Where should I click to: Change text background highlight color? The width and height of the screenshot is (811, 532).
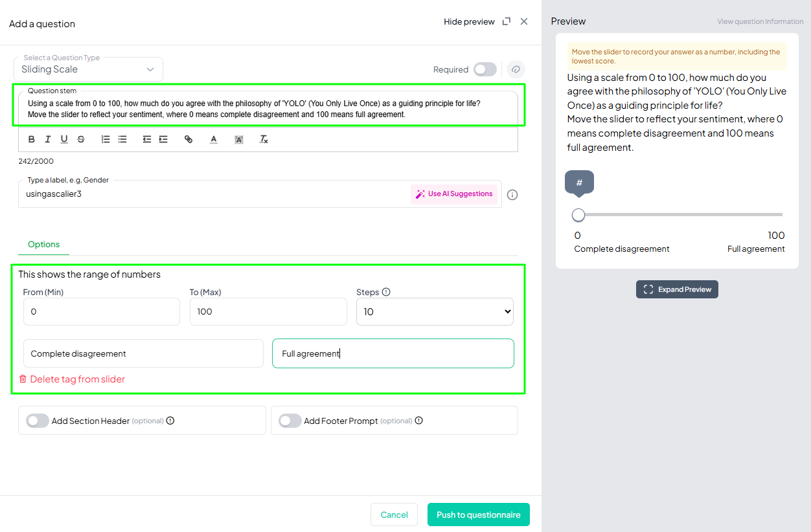pos(239,139)
